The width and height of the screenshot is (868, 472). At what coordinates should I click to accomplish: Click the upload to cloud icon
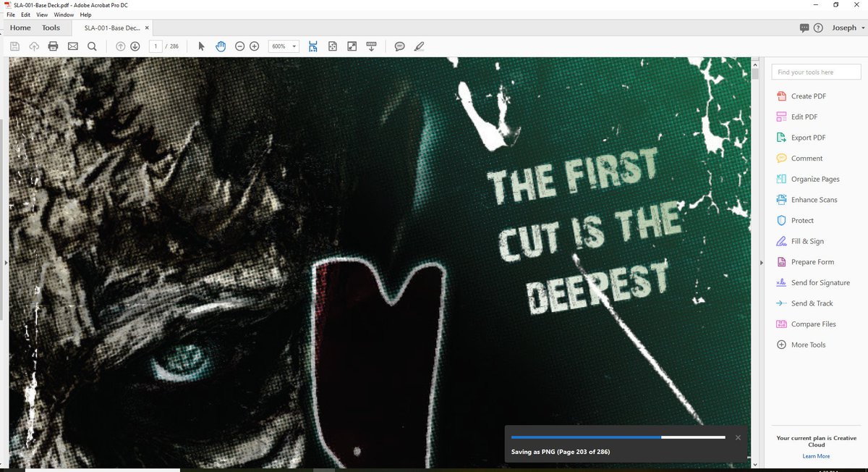34,46
